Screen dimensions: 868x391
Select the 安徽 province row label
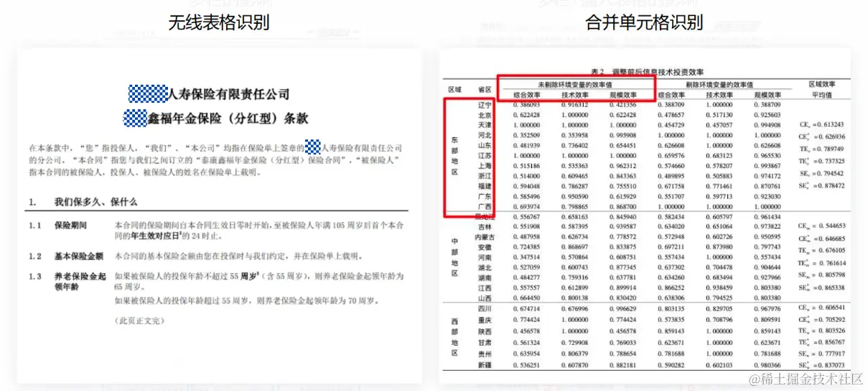(485, 247)
